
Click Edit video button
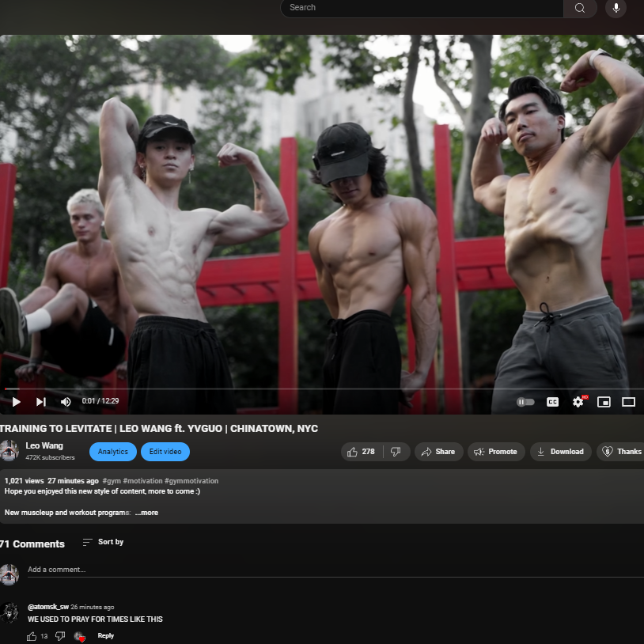tap(165, 452)
